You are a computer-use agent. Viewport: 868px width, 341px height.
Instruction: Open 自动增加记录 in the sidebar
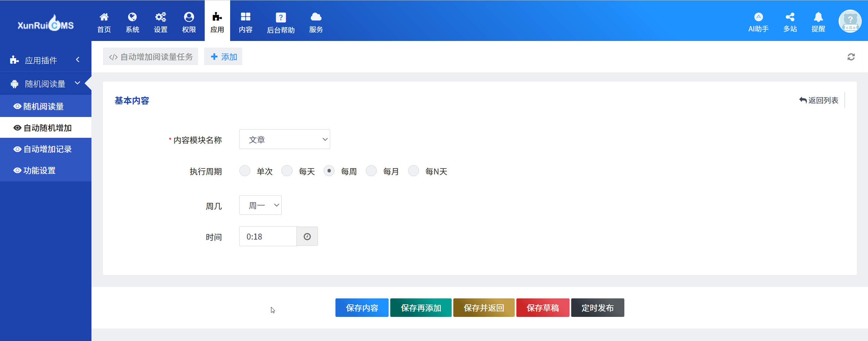click(47, 149)
